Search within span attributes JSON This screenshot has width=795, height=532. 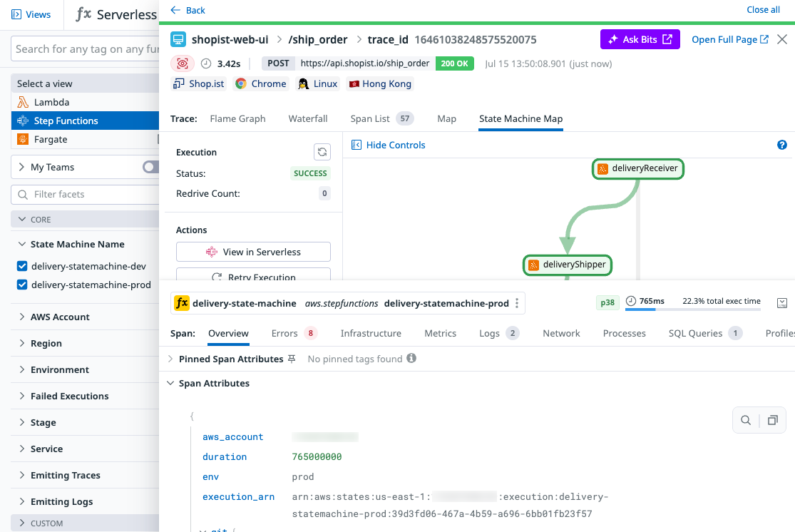[x=745, y=420]
